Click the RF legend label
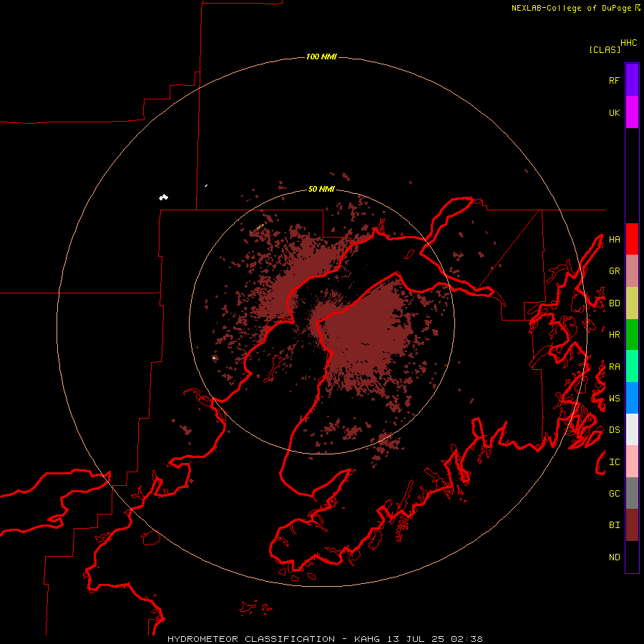The image size is (644, 644). tap(614, 80)
